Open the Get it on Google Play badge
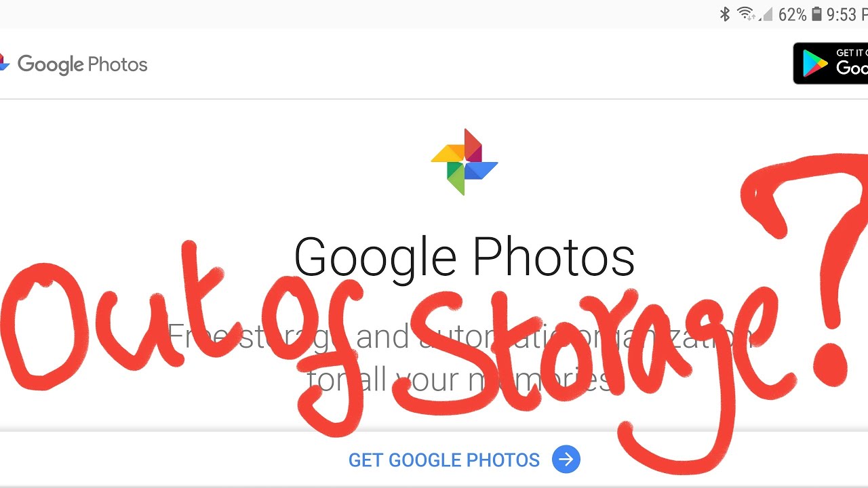Viewport: 868px width, 488px height. 830,64
